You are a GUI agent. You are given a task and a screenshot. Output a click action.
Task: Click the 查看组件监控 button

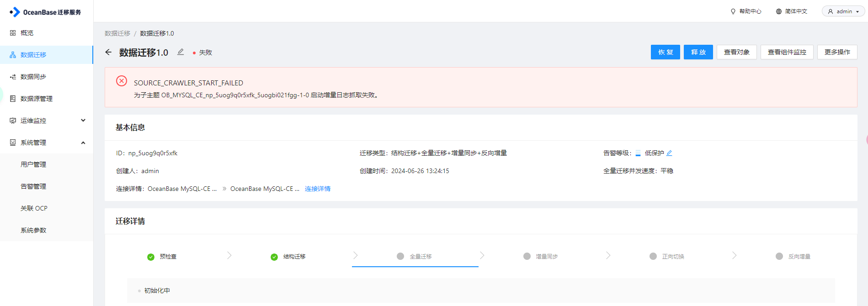(x=787, y=52)
